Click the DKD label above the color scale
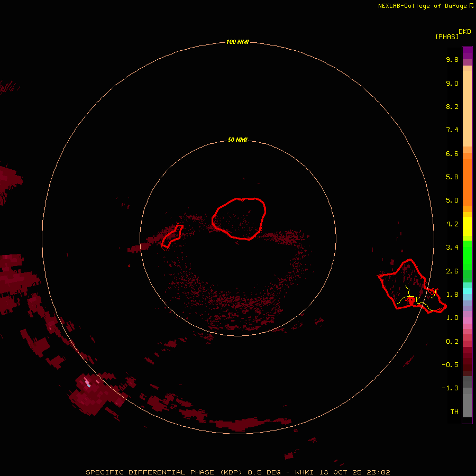The image size is (476, 476). [464, 32]
